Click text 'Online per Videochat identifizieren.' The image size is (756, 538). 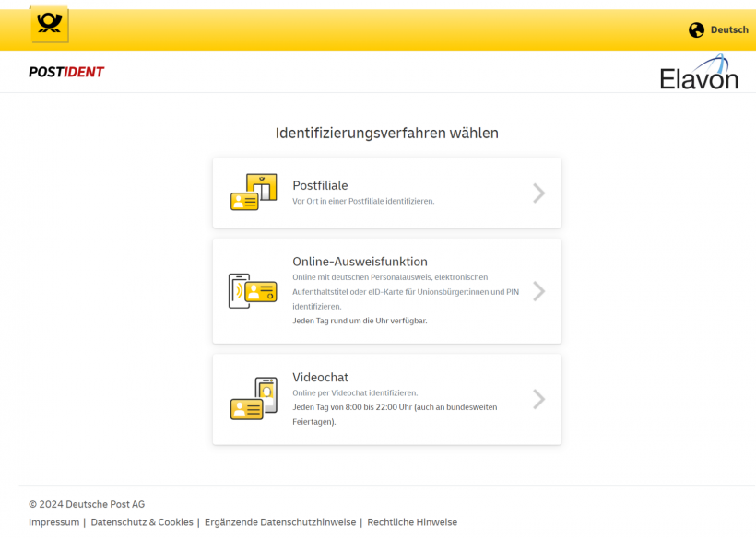(355, 393)
